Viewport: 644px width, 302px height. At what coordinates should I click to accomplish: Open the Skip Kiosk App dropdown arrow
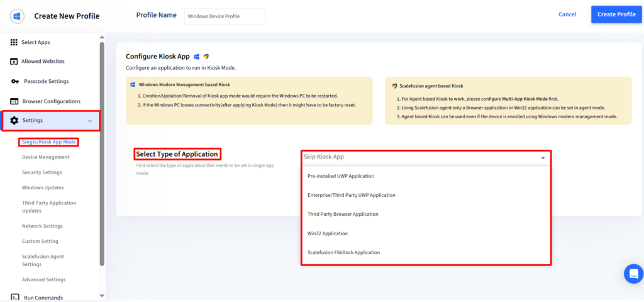(543, 158)
